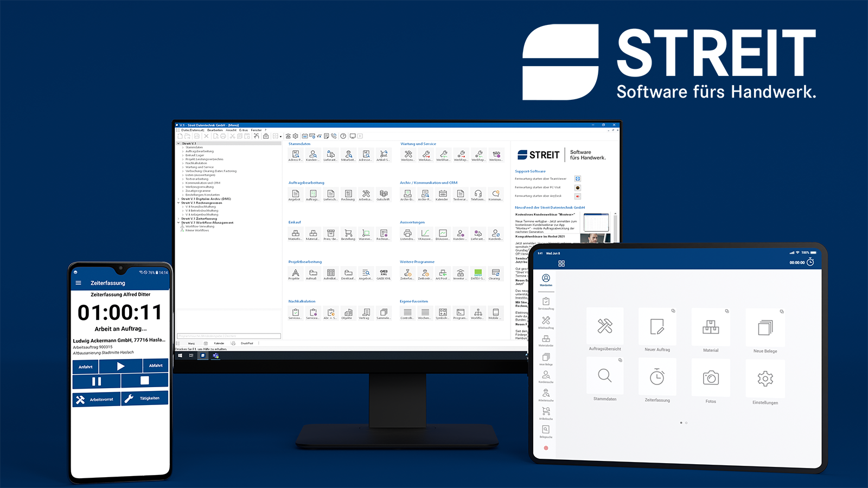Open Objekte icon under Nachkalkulation

[348, 312]
